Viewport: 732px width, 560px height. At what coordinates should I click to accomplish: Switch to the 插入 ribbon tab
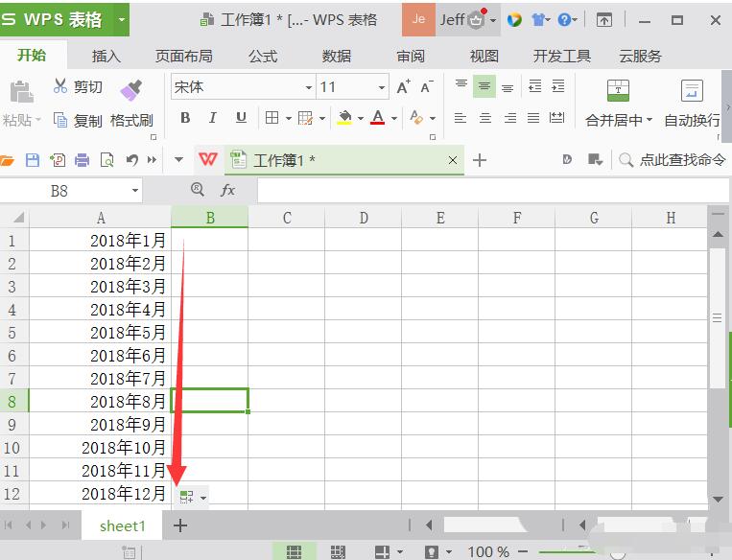[106, 56]
